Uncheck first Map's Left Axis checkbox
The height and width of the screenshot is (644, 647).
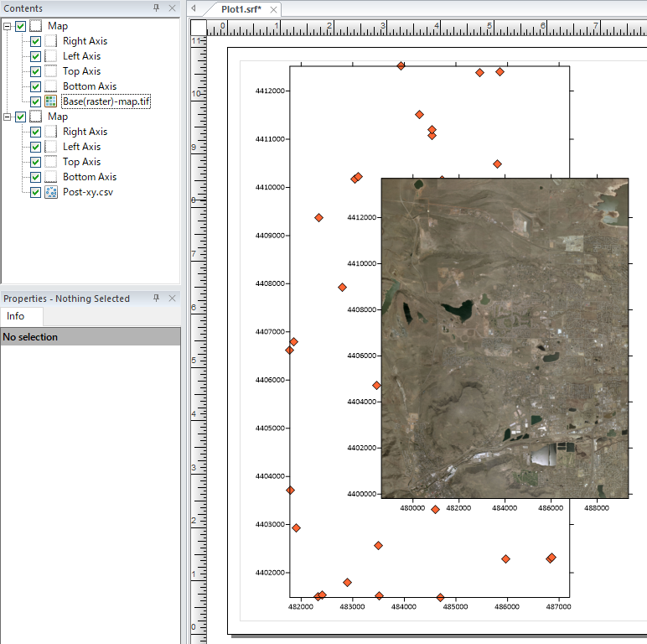35,56
